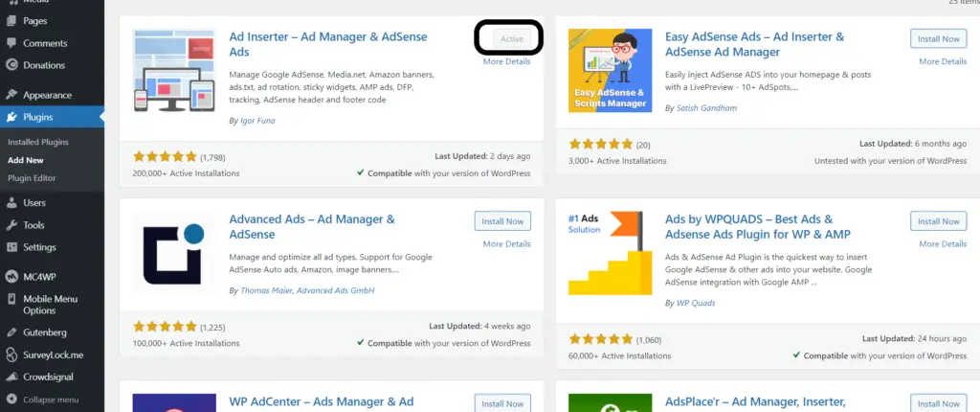980x412 pixels.
Task: Open Easy AdSense Ads title link
Action: click(754, 44)
